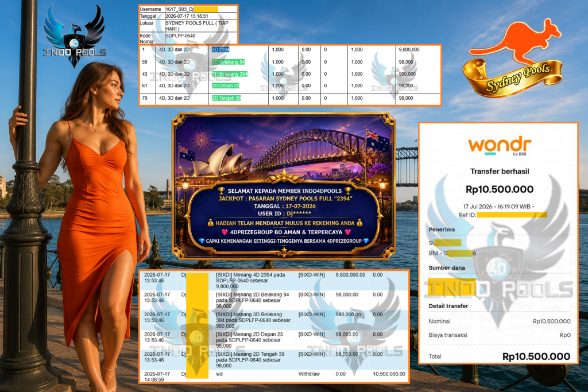
Task: Click the JACKPOT PASARAN SYDNEY POOLS FULL line
Action: click(285, 198)
